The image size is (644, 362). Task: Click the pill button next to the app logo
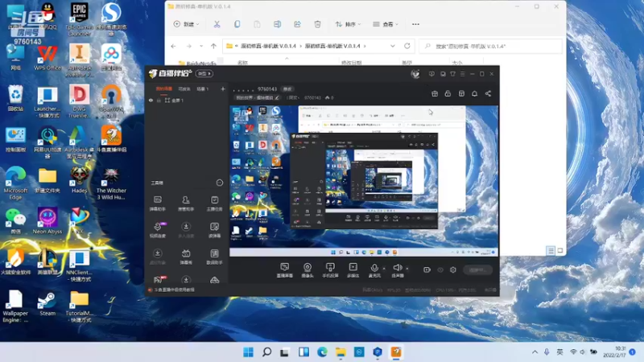coord(204,73)
